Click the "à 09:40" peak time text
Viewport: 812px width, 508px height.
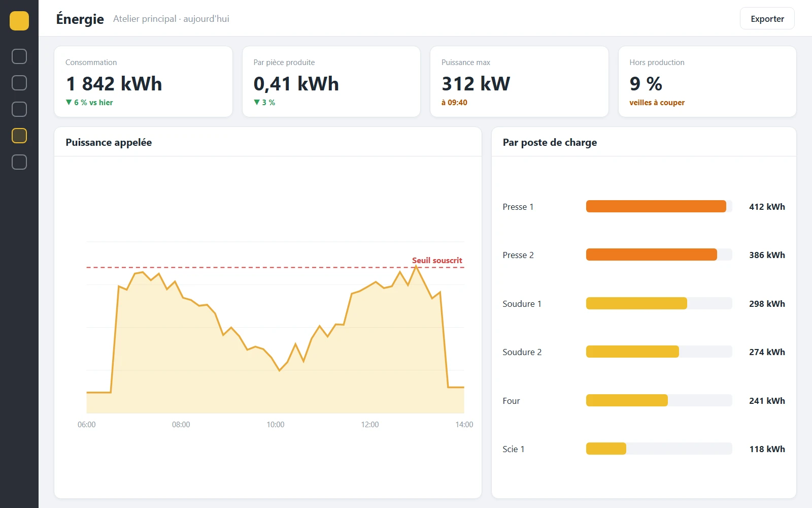point(454,103)
